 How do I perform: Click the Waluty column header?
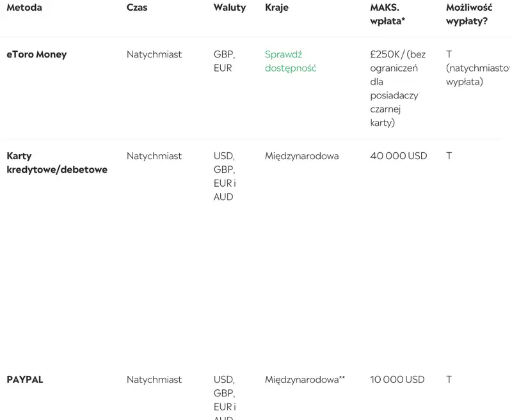pyautogui.click(x=230, y=8)
